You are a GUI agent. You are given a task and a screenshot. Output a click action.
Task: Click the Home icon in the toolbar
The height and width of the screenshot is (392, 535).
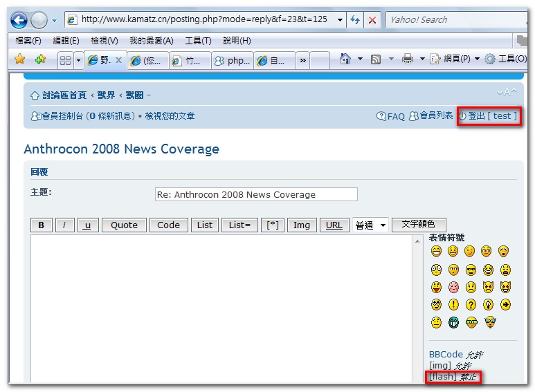(x=345, y=59)
